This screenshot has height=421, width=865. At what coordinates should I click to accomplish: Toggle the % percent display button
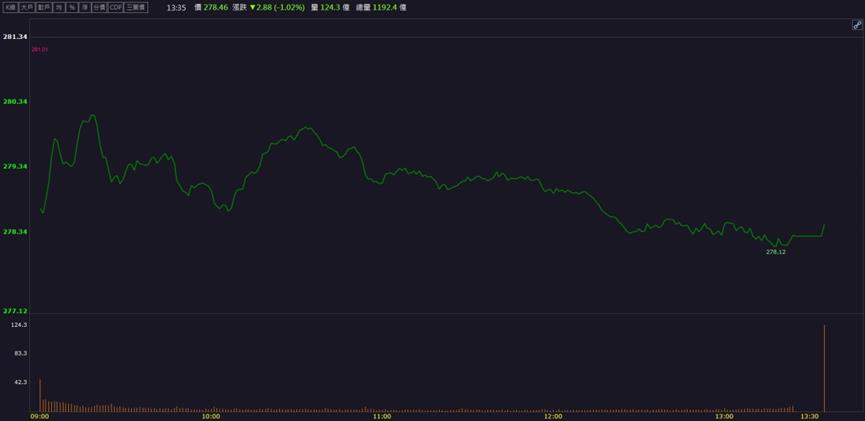(x=72, y=8)
